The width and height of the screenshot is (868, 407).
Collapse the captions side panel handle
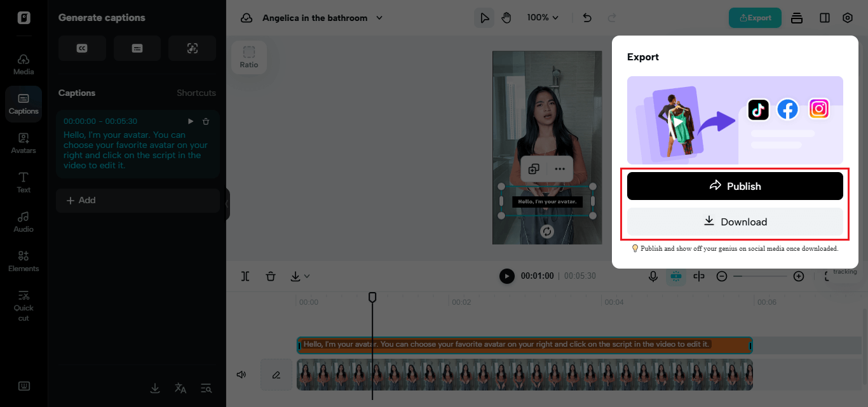pos(227,204)
